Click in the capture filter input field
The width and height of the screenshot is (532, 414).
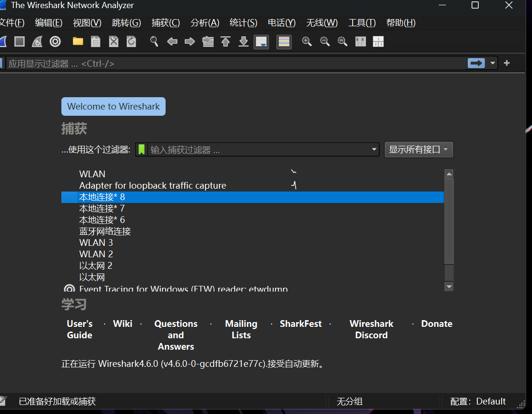(x=258, y=150)
